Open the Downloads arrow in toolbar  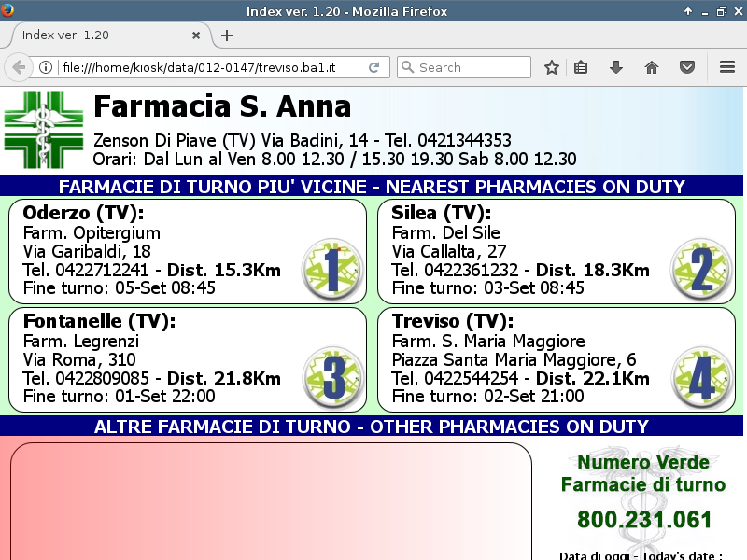(616, 67)
